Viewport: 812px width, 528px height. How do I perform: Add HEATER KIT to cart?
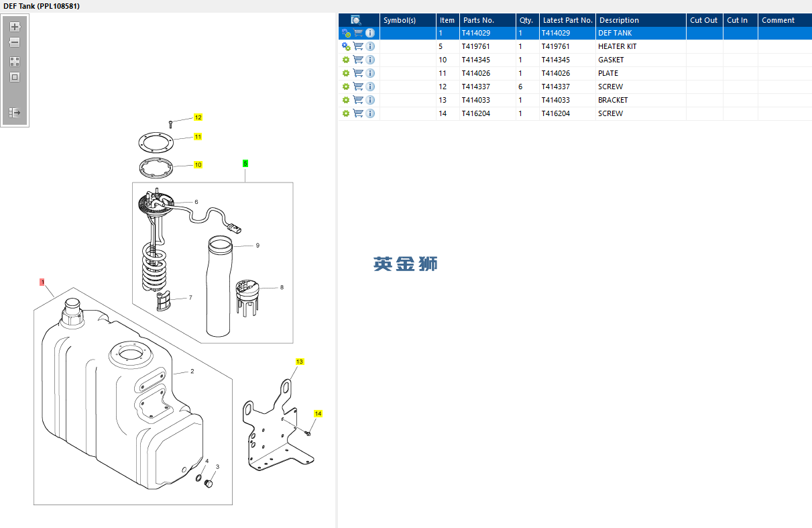coord(358,46)
